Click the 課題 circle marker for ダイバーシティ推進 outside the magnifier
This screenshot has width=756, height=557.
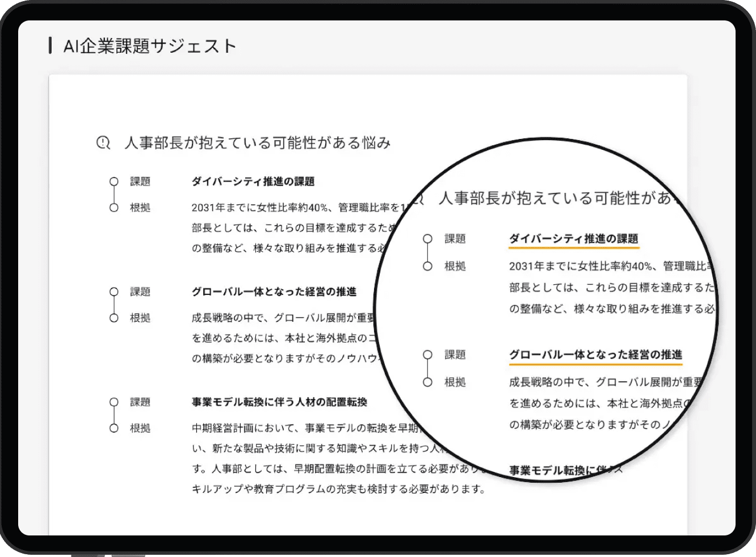114,182
